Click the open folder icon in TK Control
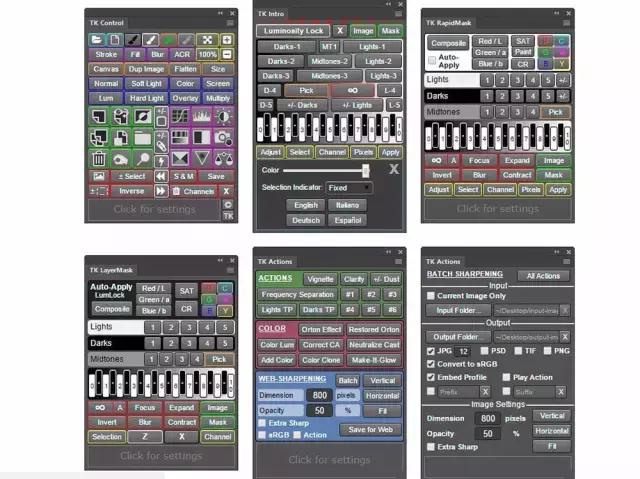Screen dimensions: 640x479 (x=97, y=40)
